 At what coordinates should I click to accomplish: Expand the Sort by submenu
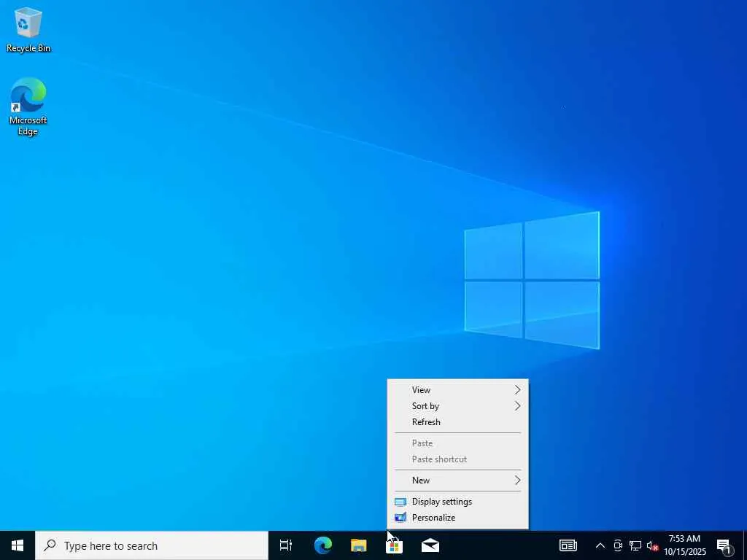[458, 406]
